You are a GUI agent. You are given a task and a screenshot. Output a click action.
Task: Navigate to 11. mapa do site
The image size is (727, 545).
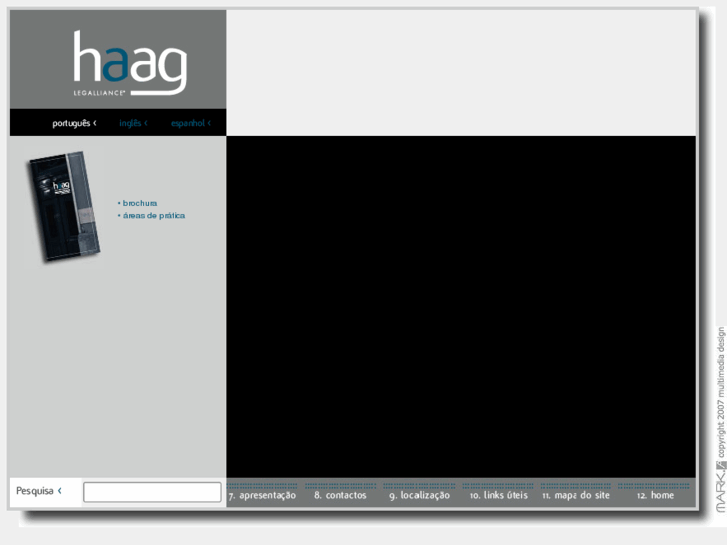click(x=575, y=495)
